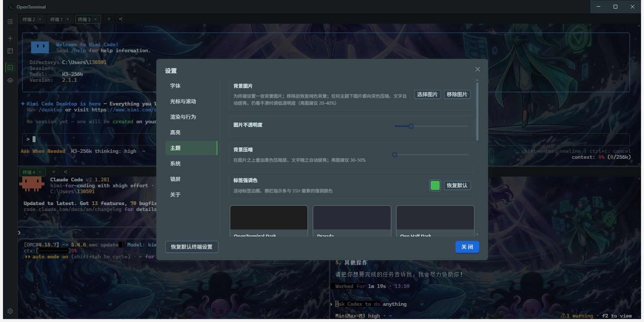Viewport: 644px width, 322px height.
Task: Open the 关于 settings section
Action: click(x=191, y=195)
